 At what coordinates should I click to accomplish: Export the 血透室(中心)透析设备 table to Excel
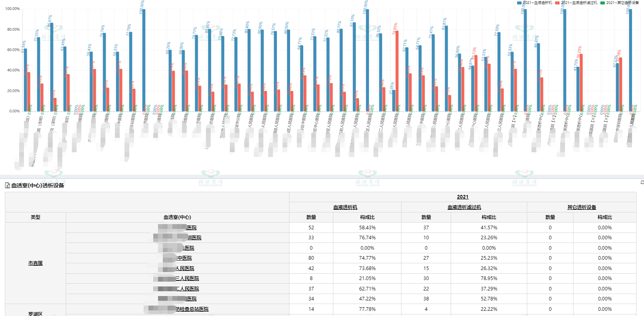7,185
